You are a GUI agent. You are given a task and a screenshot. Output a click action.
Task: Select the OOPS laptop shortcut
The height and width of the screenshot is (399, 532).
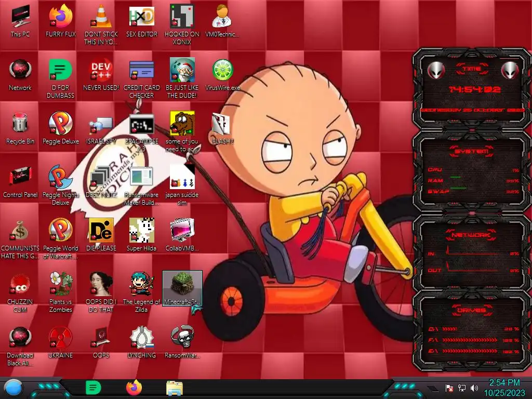[101, 343]
